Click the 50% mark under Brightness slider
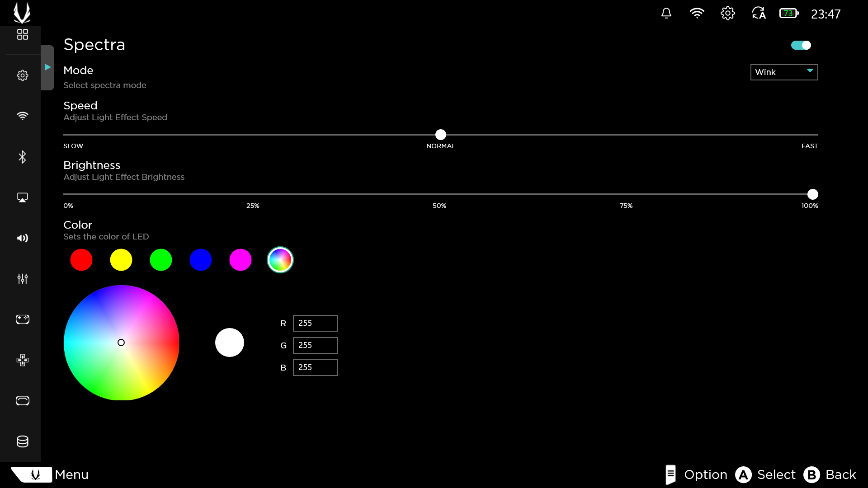The height and width of the screenshot is (488, 868). 439,206
